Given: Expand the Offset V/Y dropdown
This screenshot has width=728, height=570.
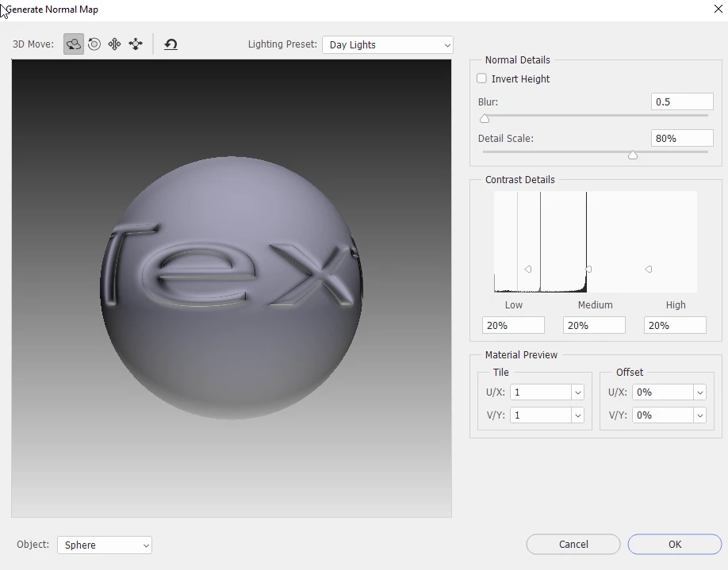Looking at the screenshot, I should coord(699,415).
